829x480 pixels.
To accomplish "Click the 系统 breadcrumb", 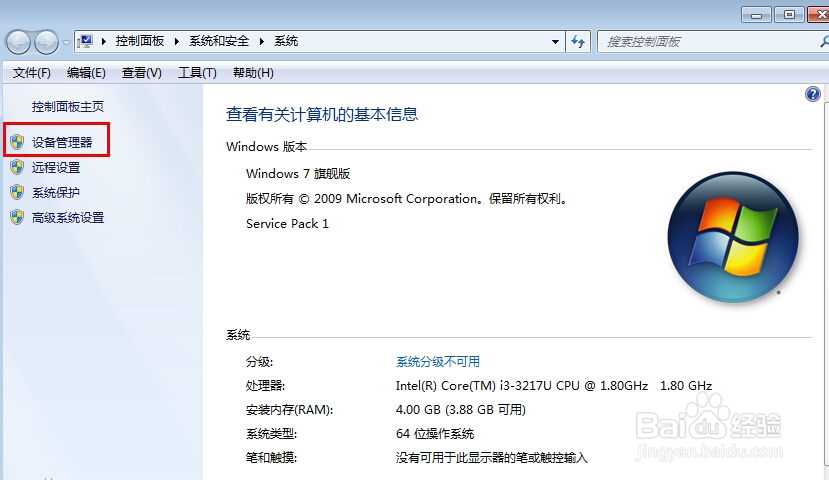I will (x=286, y=41).
